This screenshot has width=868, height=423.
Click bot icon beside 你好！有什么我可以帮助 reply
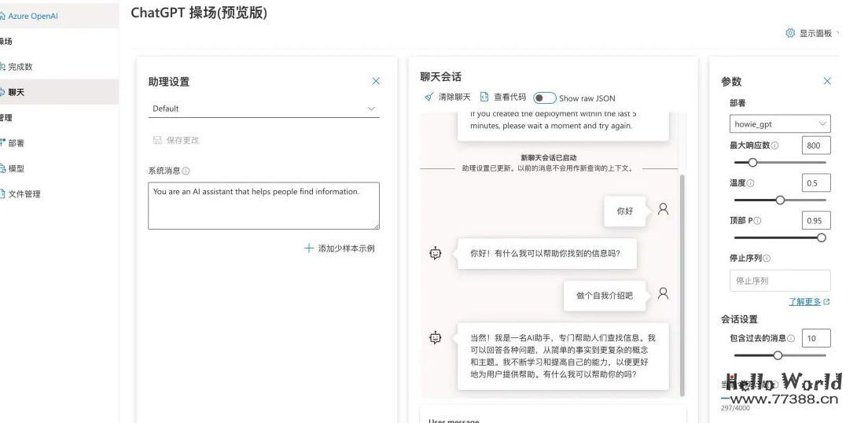coord(436,254)
